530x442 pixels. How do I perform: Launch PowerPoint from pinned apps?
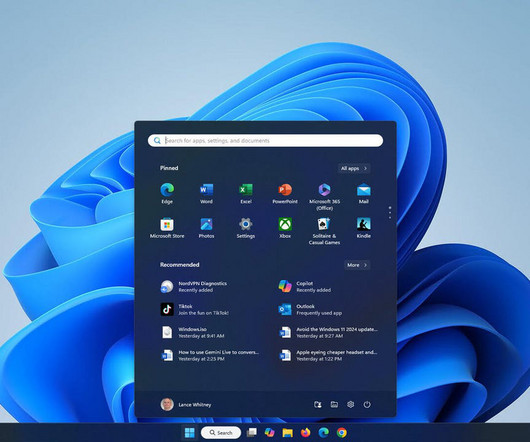pyautogui.click(x=285, y=194)
